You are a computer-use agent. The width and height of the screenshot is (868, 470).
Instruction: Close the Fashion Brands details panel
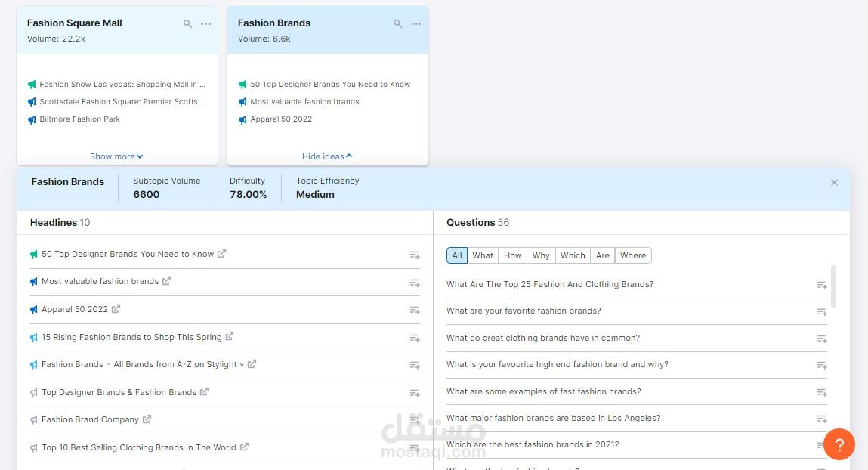tap(834, 183)
